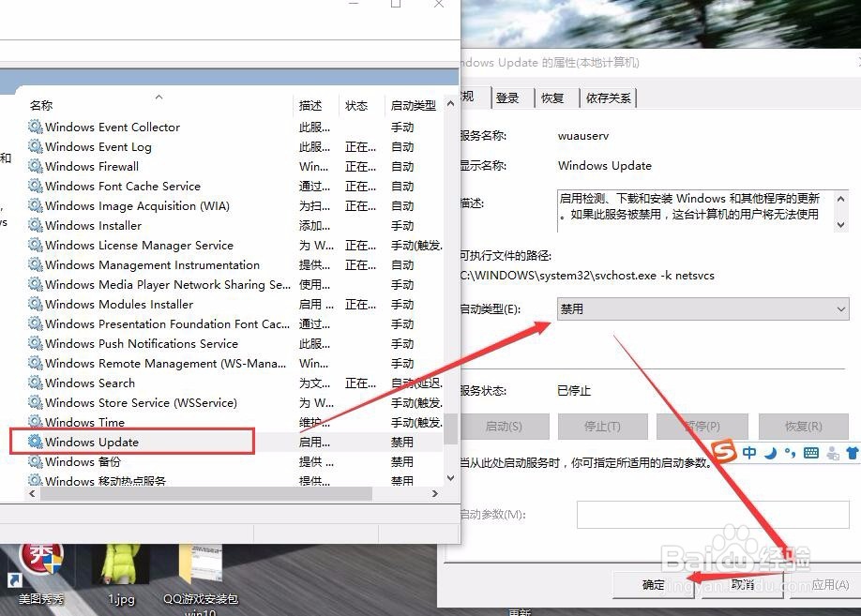Click gear icon beside Windows Image Acquisition (WIA)
Screen dimensions: 861x616
pyautogui.click(x=36, y=205)
